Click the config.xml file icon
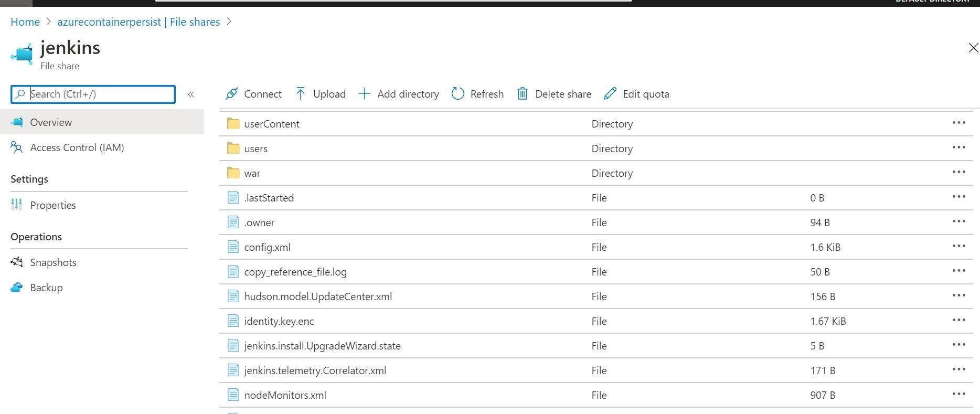 point(233,247)
